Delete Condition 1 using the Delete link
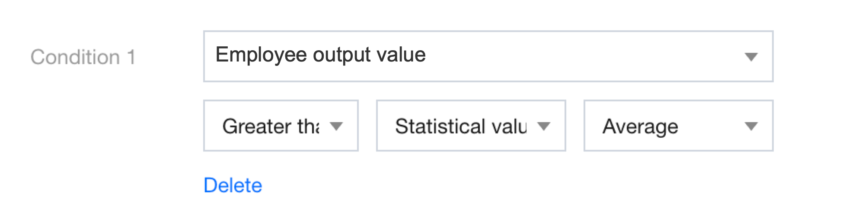 click(x=233, y=185)
